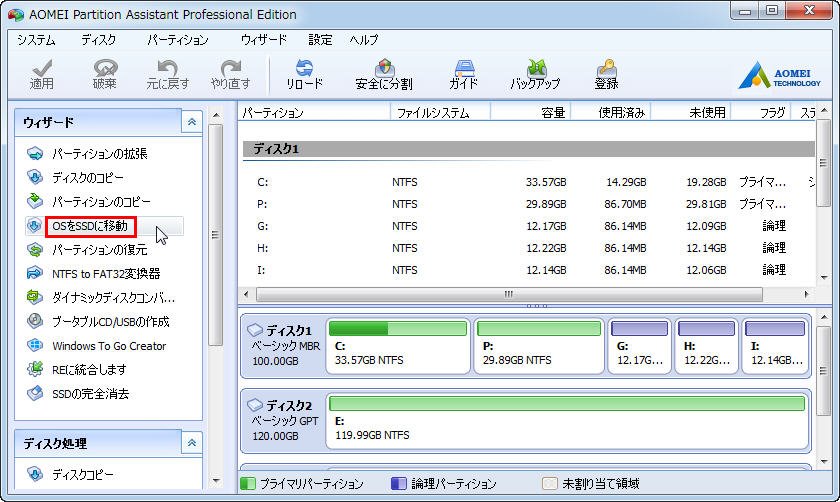Select the C: partition usage bar
Viewport: 840px width, 502px height.
tap(398, 328)
